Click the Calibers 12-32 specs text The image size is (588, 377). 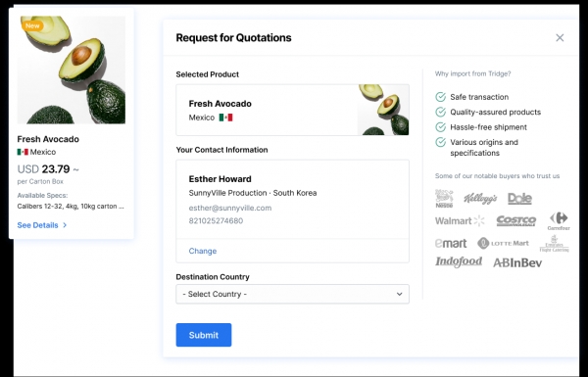tap(71, 206)
